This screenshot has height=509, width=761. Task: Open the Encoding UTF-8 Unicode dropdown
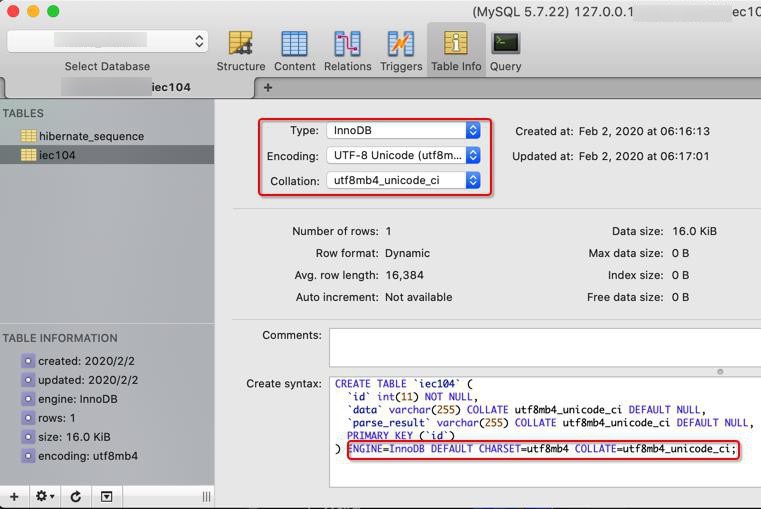click(x=403, y=155)
